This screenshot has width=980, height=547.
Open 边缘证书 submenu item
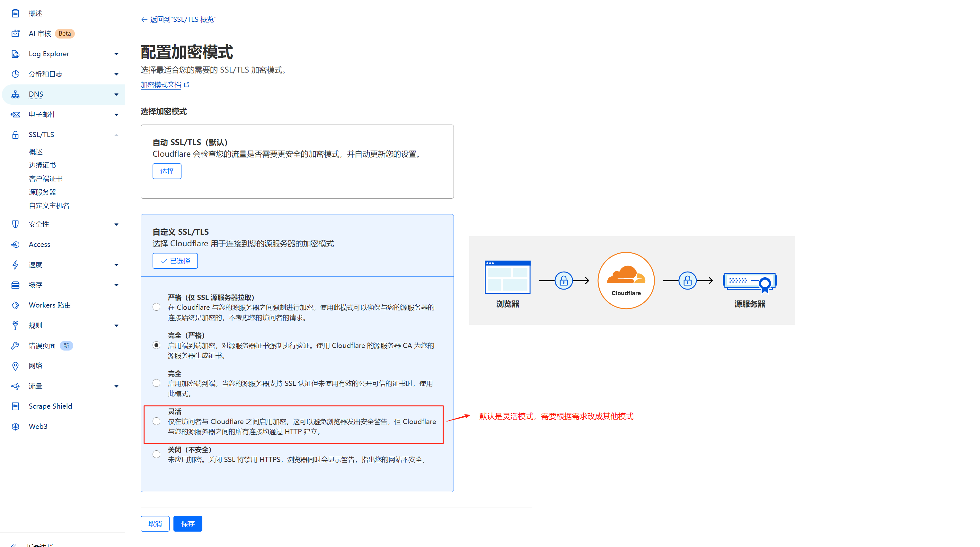(42, 165)
